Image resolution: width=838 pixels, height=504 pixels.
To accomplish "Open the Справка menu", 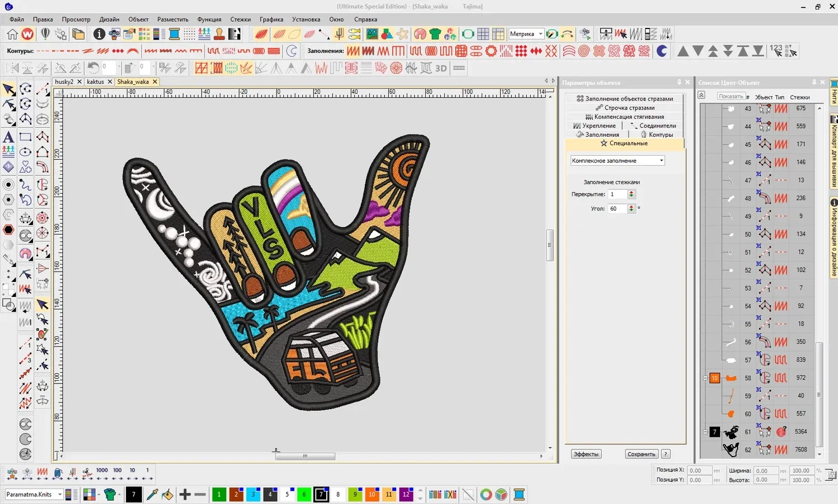I will (x=366, y=19).
